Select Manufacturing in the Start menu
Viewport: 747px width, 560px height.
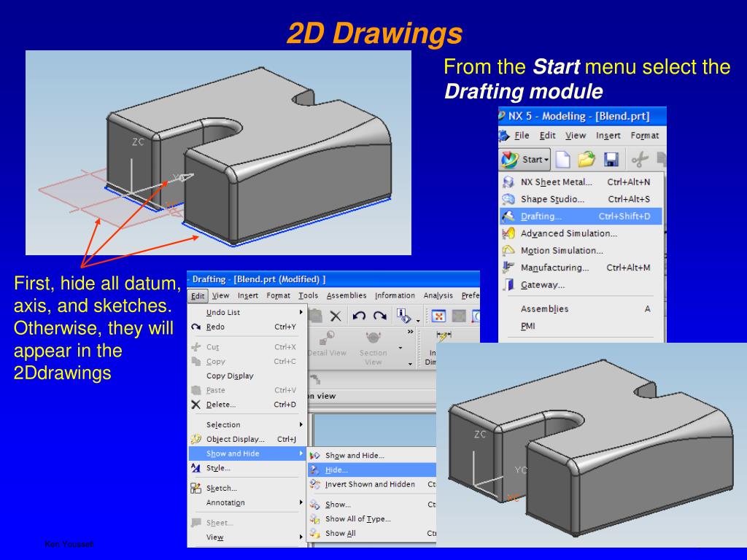tap(581, 268)
